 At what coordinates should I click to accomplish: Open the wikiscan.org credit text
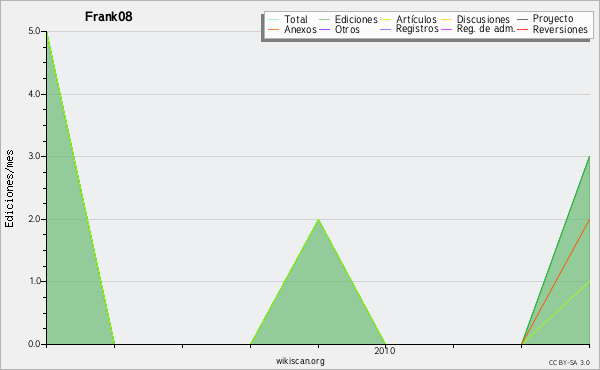coord(300,361)
